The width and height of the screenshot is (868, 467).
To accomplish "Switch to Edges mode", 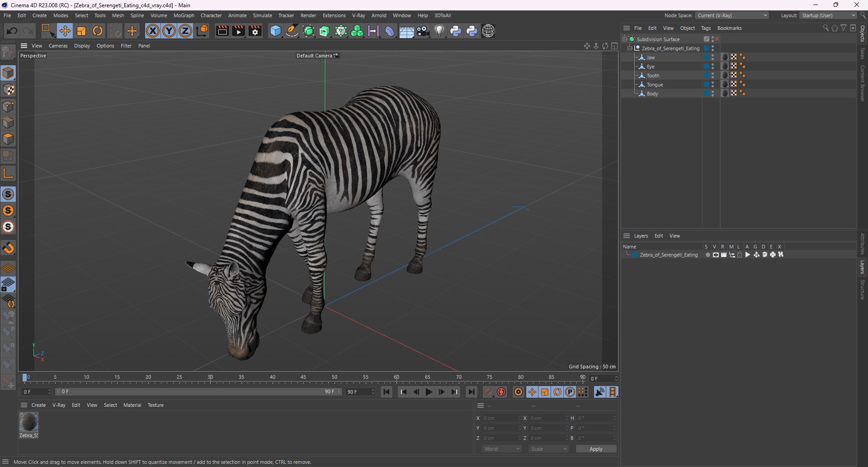I will [8, 123].
